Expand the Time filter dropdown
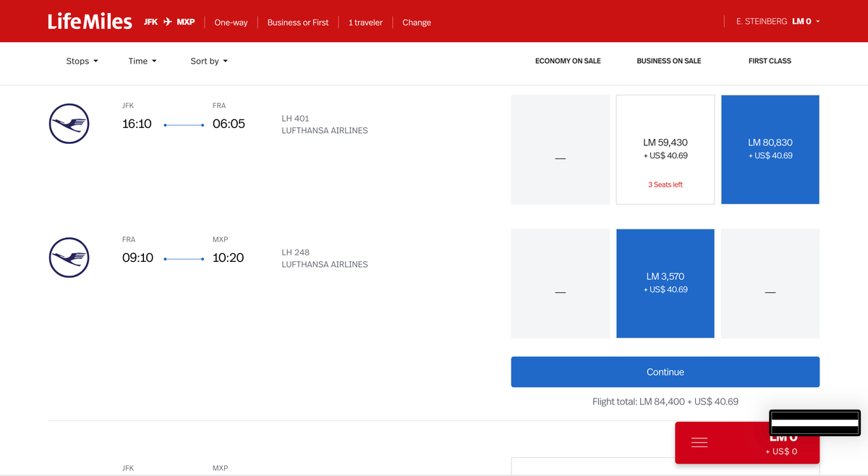Image resolution: width=868 pixels, height=476 pixels. pos(142,61)
